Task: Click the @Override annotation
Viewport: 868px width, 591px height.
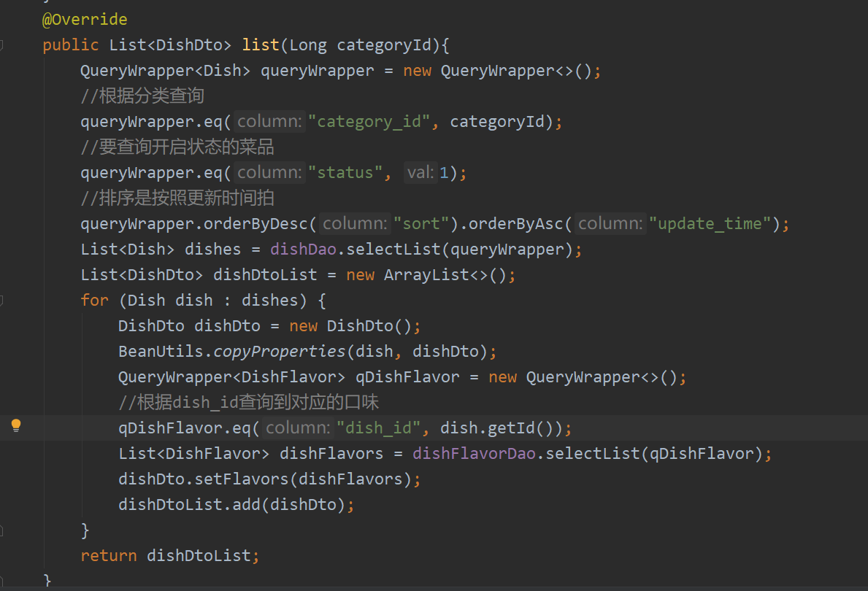Action: pyautogui.click(x=85, y=20)
